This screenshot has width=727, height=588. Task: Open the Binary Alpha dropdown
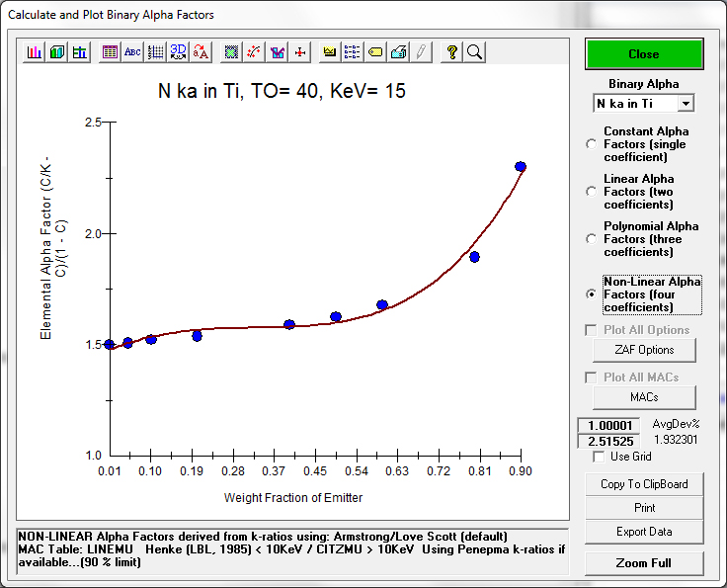(686, 103)
